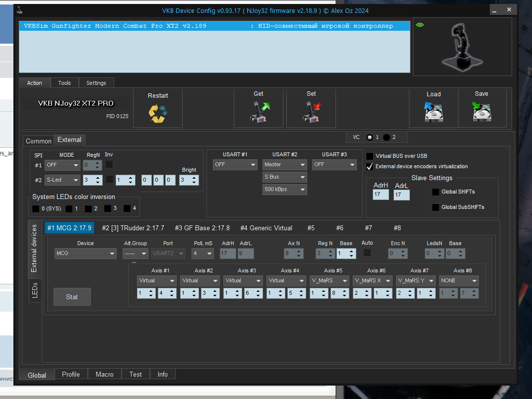Switch to the Macro tab
Viewport: 532px width, 399px height.
(x=105, y=374)
